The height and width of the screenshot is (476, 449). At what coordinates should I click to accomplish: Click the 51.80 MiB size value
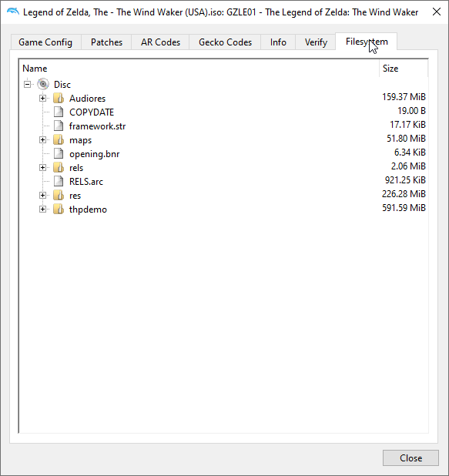pyautogui.click(x=406, y=139)
